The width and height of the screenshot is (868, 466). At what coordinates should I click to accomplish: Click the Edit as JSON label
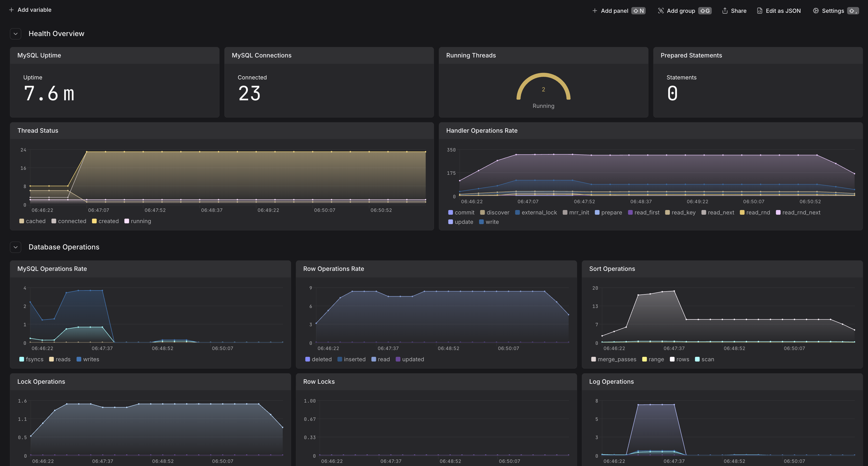click(x=783, y=11)
